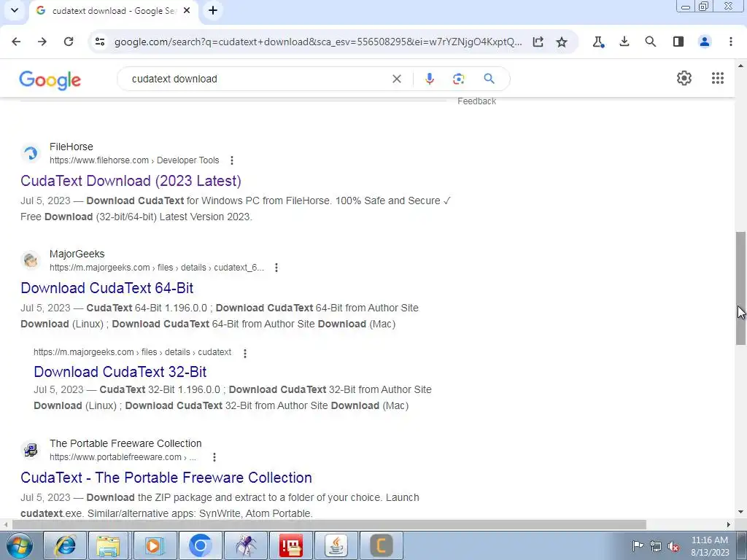Bookmark this page with the star icon
Viewport: 747px width, 560px height.
562,42
